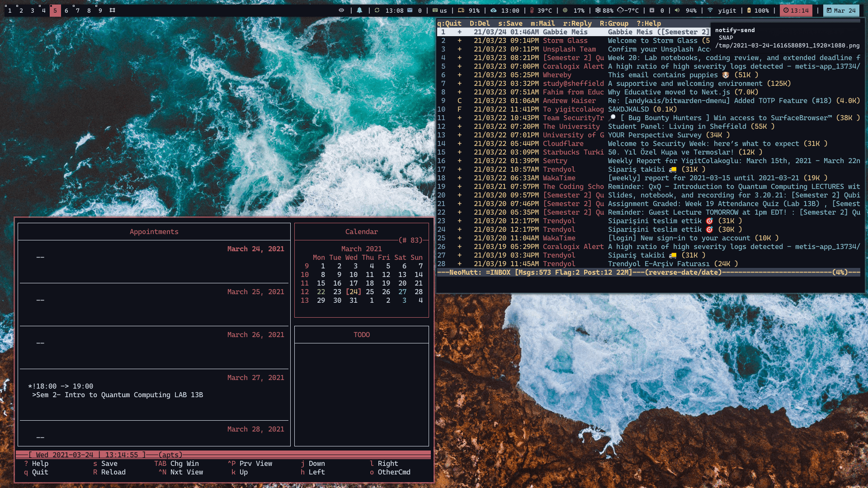The height and width of the screenshot is (488, 868).
Task: Click 'm:Mail' in the NeoMutt menu line
Action: pyautogui.click(x=543, y=23)
